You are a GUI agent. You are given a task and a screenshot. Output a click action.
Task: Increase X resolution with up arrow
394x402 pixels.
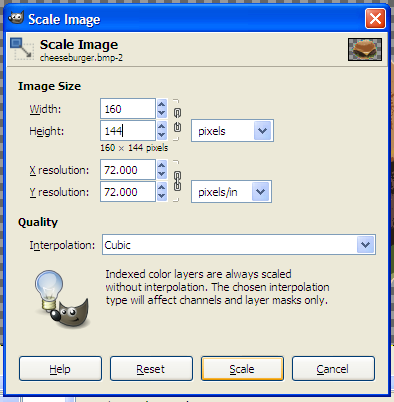point(162,165)
